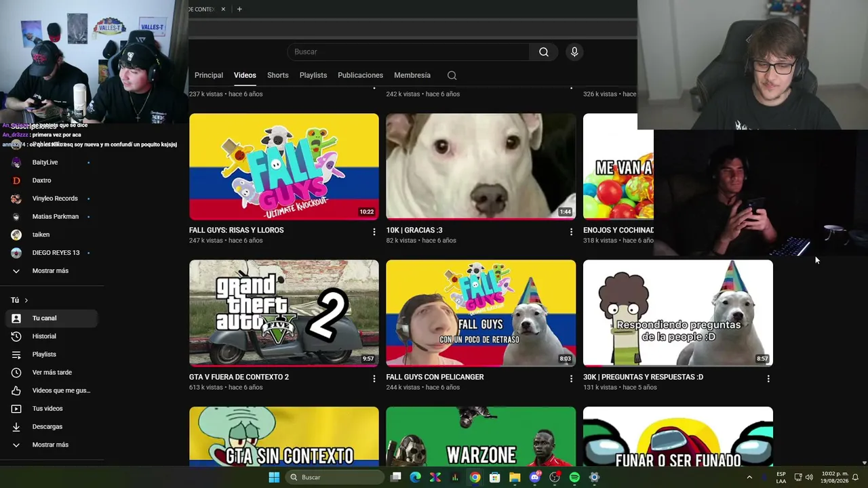Go to the Vinyleo Records channel

pos(52,199)
